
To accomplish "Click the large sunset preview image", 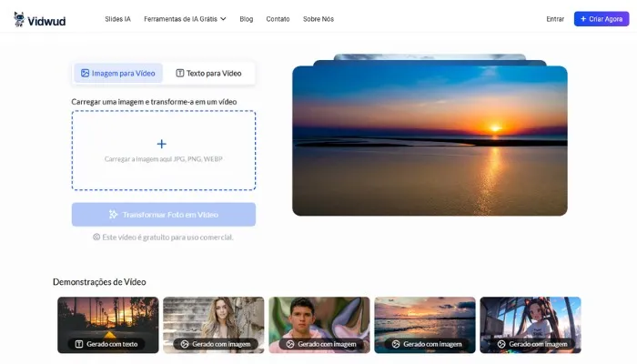I will (430, 141).
